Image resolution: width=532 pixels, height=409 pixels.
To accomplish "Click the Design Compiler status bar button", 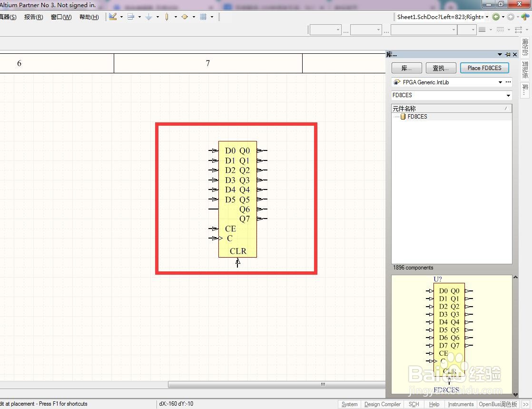I will click(x=383, y=404).
